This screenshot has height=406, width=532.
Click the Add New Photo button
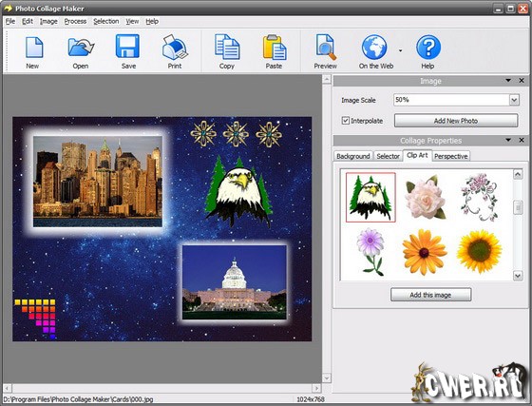pyautogui.click(x=456, y=121)
